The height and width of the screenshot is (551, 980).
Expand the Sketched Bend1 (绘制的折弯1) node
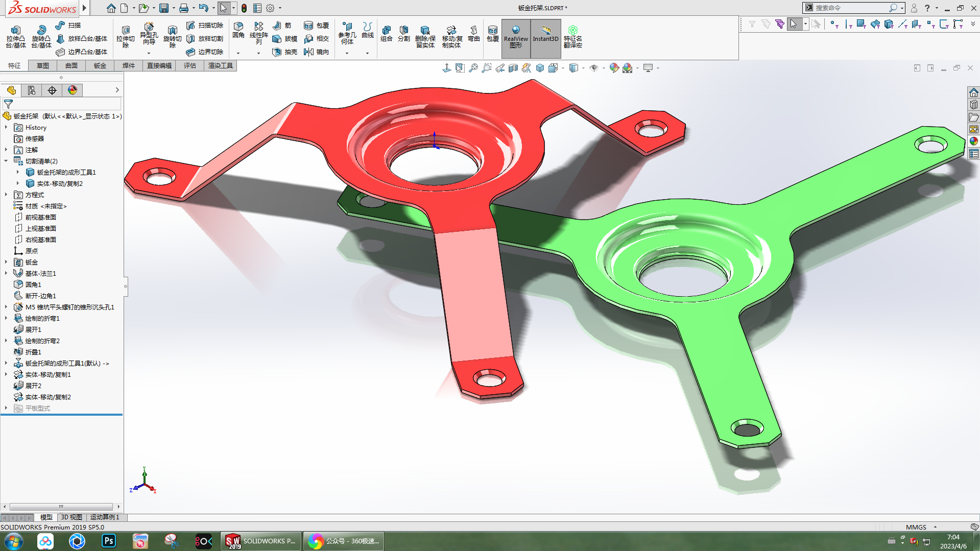click(x=6, y=318)
